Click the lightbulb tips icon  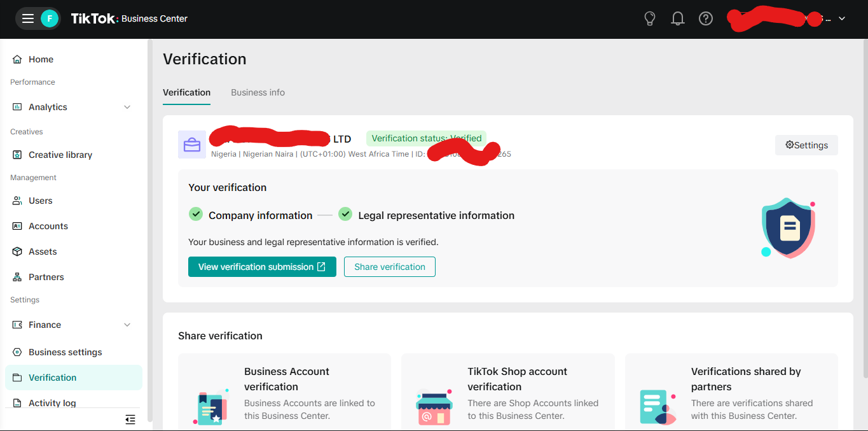649,18
